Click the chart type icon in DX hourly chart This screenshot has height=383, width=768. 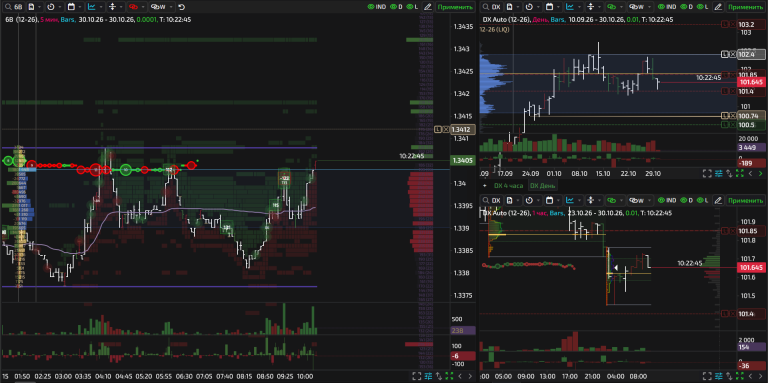pos(570,200)
